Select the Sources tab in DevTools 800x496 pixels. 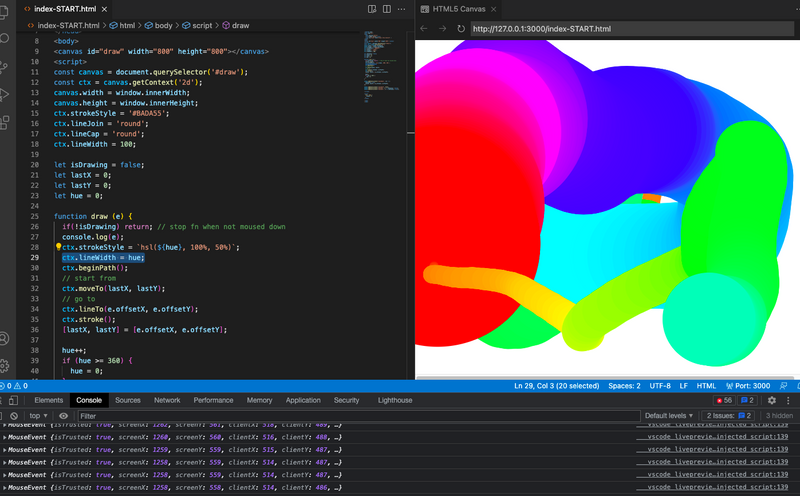tap(128, 400)
